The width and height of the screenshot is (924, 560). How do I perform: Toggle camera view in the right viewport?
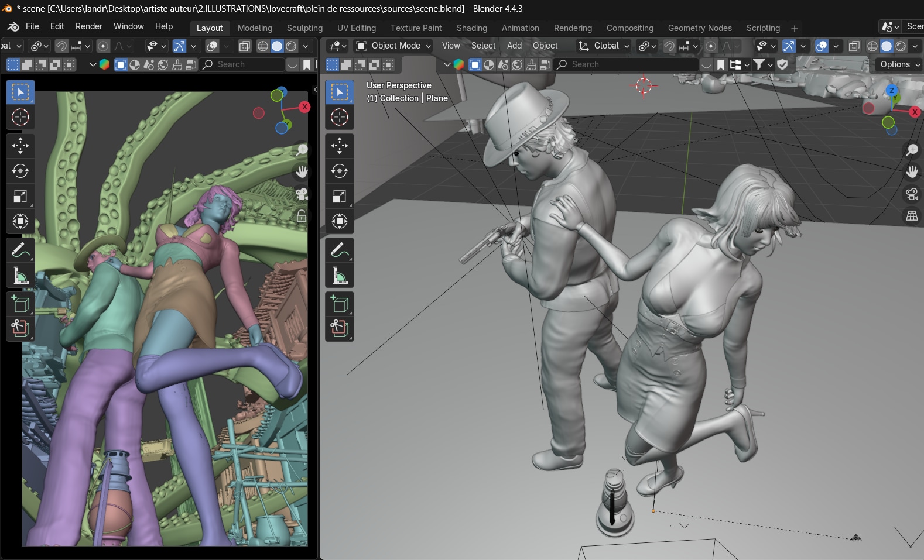912,194
